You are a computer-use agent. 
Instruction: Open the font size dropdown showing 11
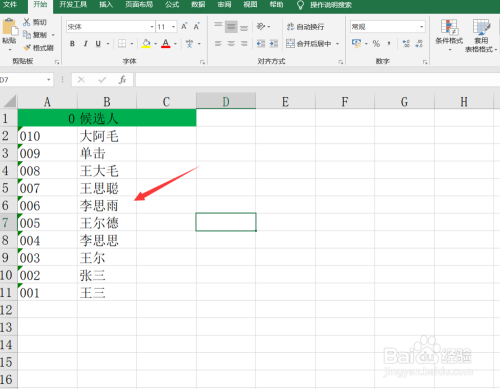(174, 27)
